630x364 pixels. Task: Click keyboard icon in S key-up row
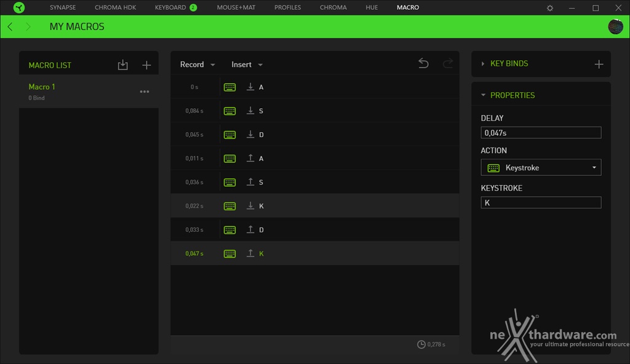[x=230, y=183]
